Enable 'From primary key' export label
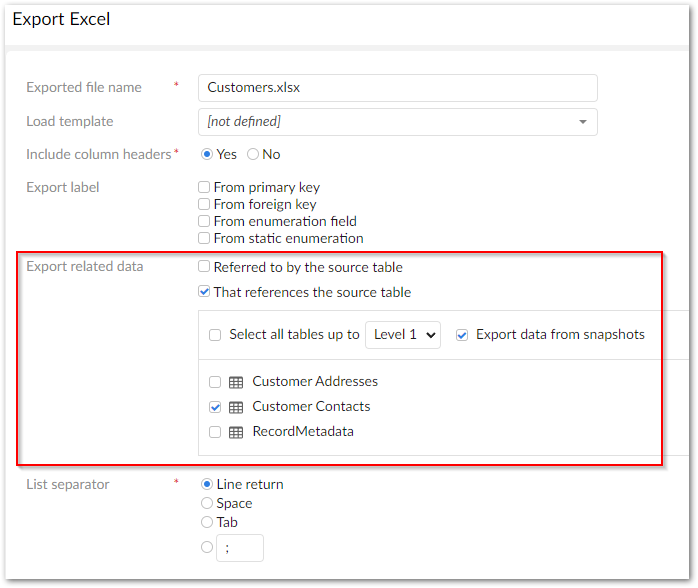The image size is (698, 588). [204, 187]
